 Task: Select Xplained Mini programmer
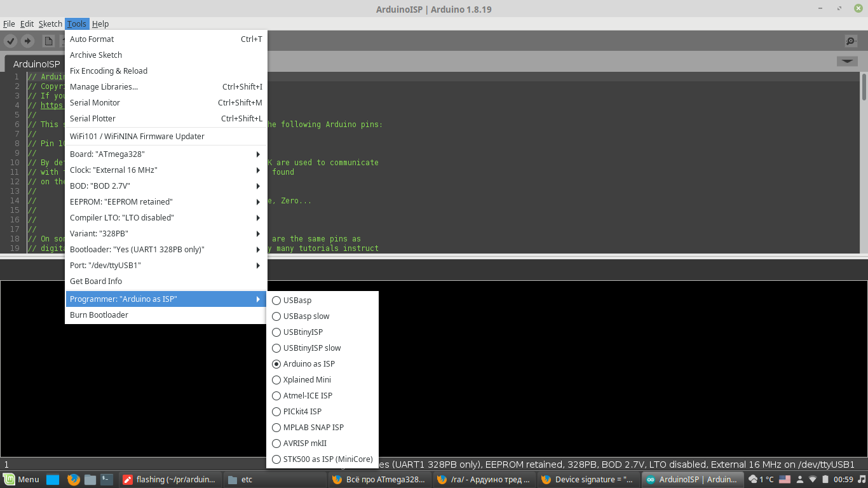pyautogui.click(x=322, y=379)
